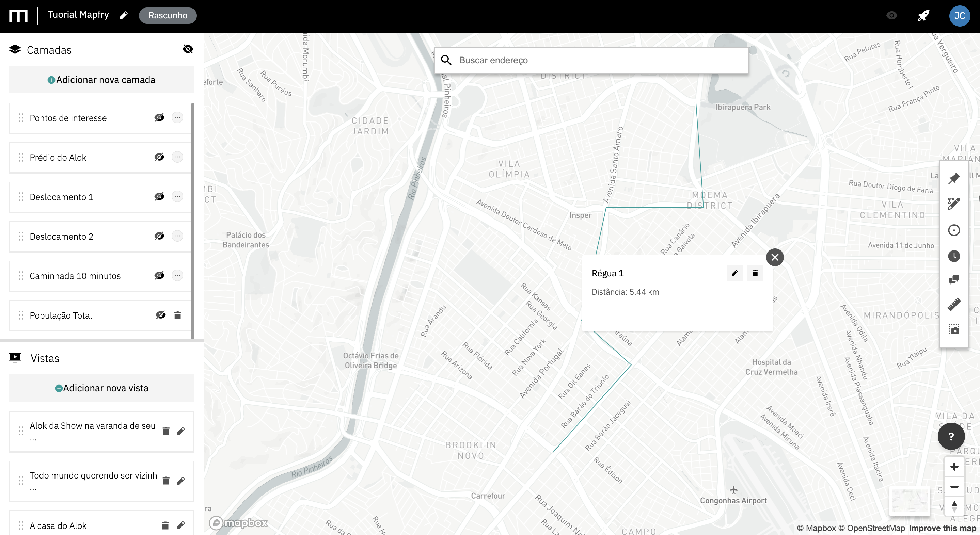Open the Alok da Show na varanda view
Image resolution: width=980 pixels, height=535 pixels.
92,431
